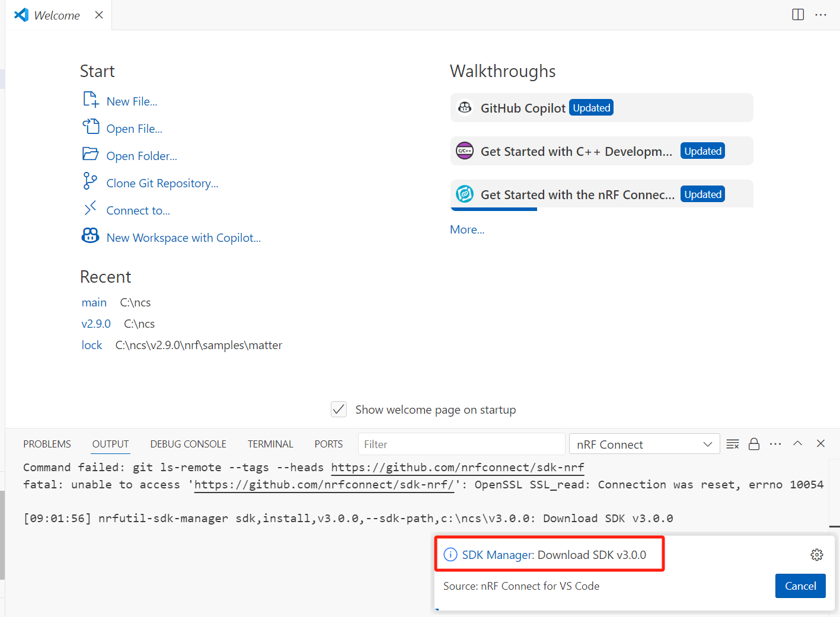Viewport: 840px width, 617px height.
Task: Click Source: nRF Connect for VS Code text
Action: click(x=521, y=586)
